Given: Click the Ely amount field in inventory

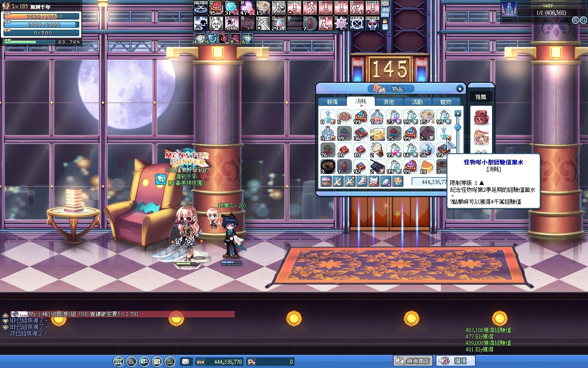Looking at the screenshot, I should tap(429, 182).
